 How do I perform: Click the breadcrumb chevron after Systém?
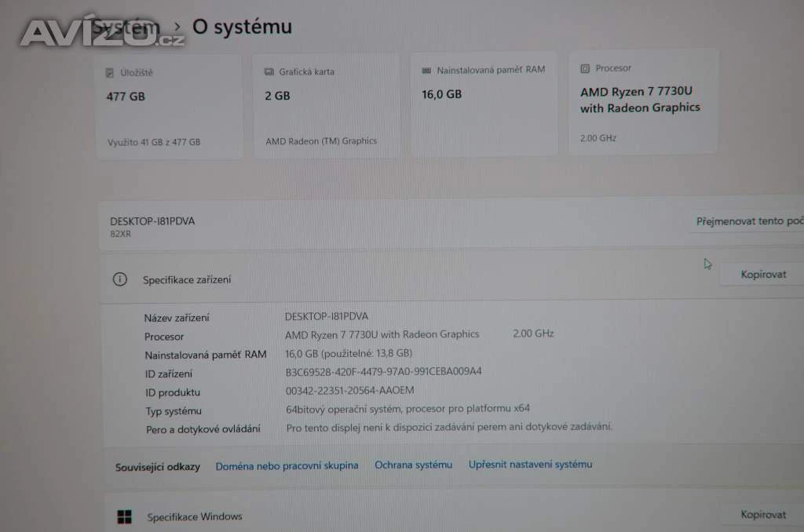(177, 26)
